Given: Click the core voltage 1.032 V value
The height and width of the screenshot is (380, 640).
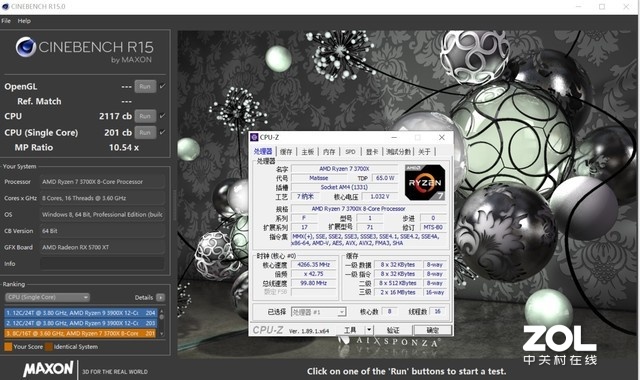Looking at the screenshot, I should pos(380,197).
